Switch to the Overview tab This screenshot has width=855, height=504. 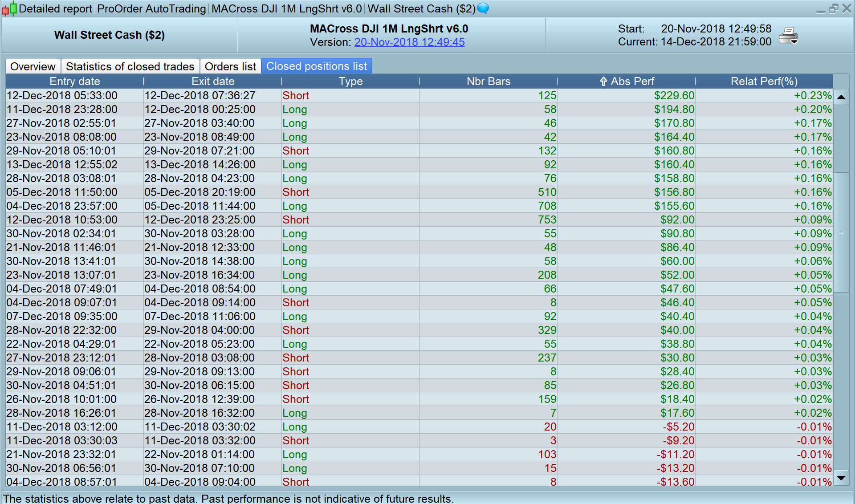[33, 66]
